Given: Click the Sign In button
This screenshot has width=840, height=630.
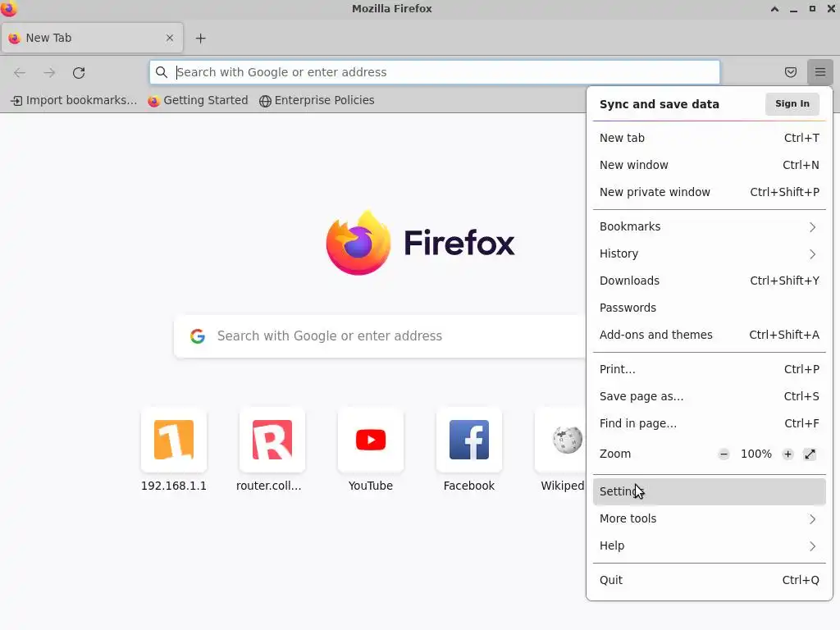Looking at the screenshot, I should pyautogui.click(x=792, y=104).
